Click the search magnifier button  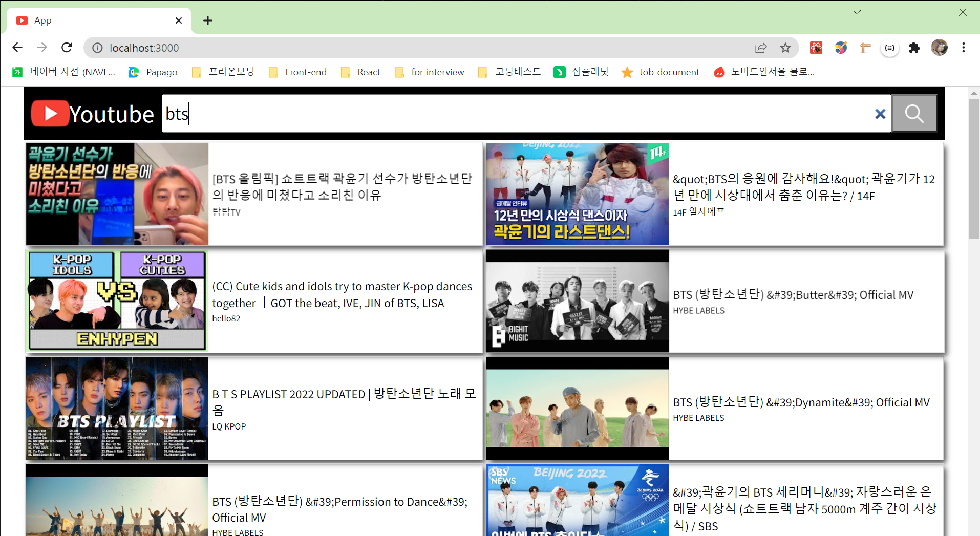click(914, 113)
